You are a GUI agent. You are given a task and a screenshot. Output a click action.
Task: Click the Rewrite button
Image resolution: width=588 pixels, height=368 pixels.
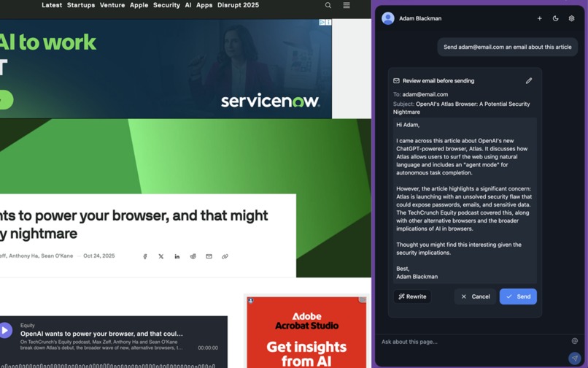click(412, 296)
